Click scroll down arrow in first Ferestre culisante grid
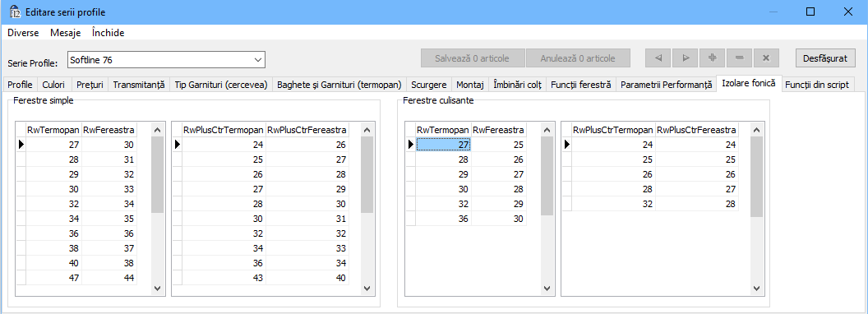This screenshot has height=314, width=868. [547, 288]
